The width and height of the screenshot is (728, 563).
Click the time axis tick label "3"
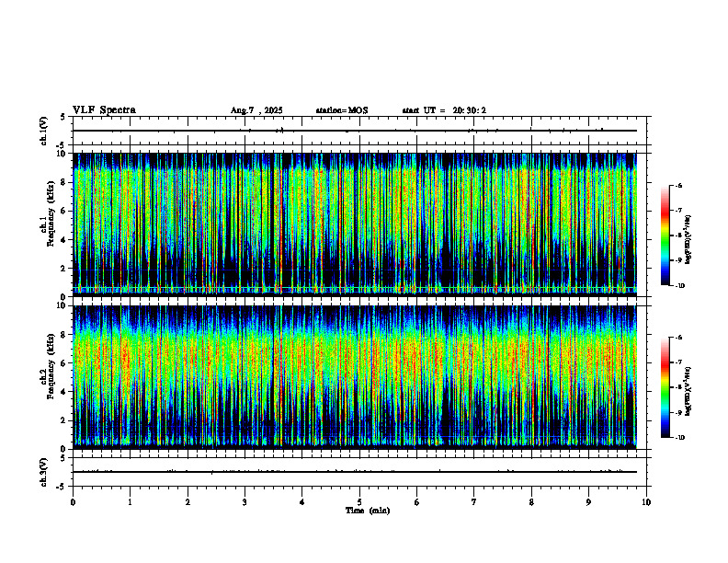[245, 502]
